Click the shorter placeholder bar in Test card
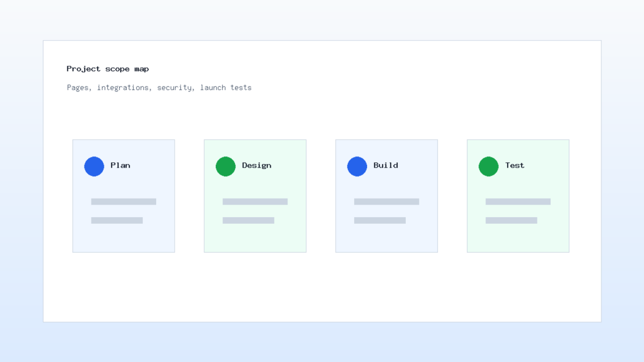 (511, 220)
